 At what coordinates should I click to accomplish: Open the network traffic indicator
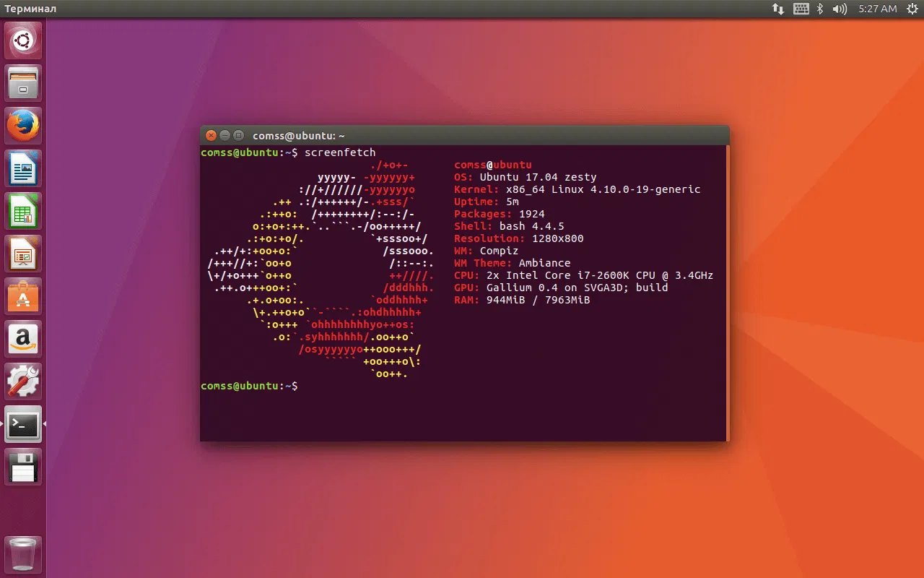pyautogui.click(x=778, y=9)
